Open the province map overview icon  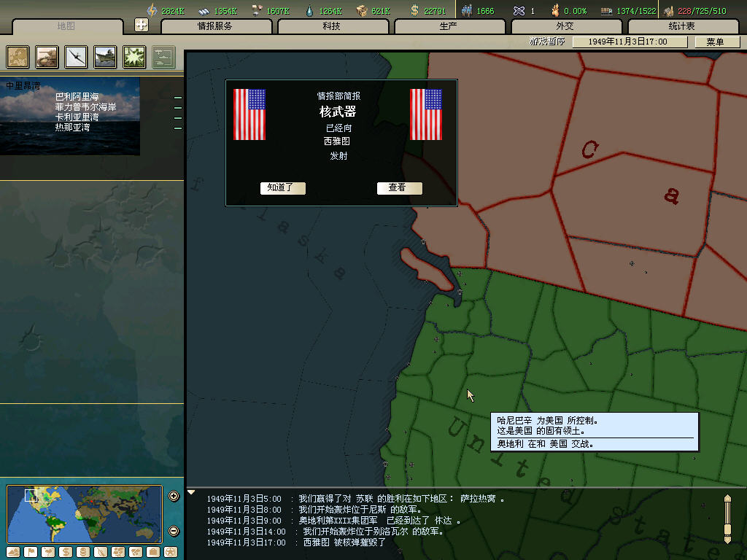point(18,57)
